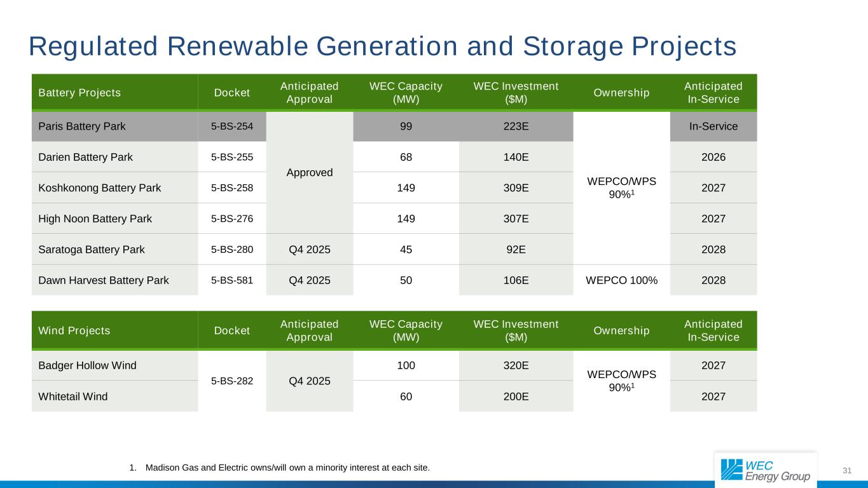Viewport: 868px width, 488px height.
Task: Select Saratoga Battery Park entry
Action: point(114,249)
